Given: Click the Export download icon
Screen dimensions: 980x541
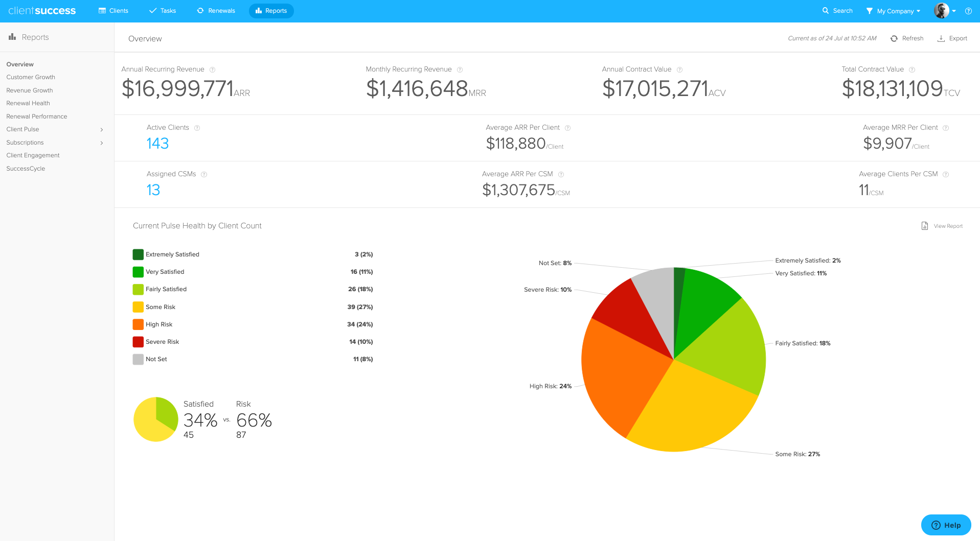Looking at the screenshot, I should click(941, 38).
